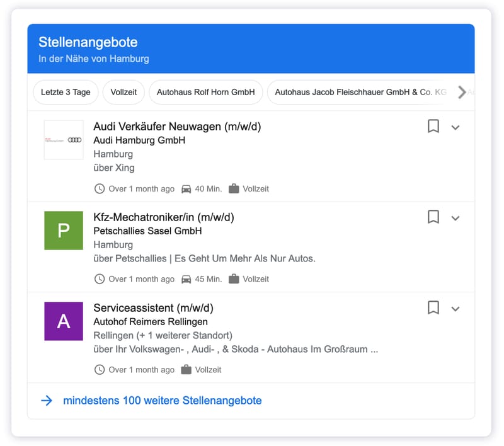Open the Kfz-Mechatroniker/in (m/w/d) job title
Viewport: 504px width, 446px height.
click(x=164, y=217)
